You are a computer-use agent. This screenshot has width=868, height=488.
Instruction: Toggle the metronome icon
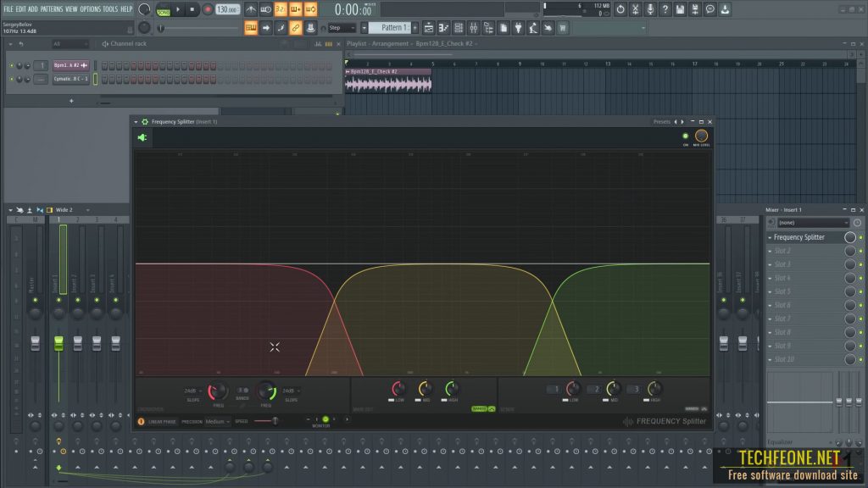(x=251, y=9)
